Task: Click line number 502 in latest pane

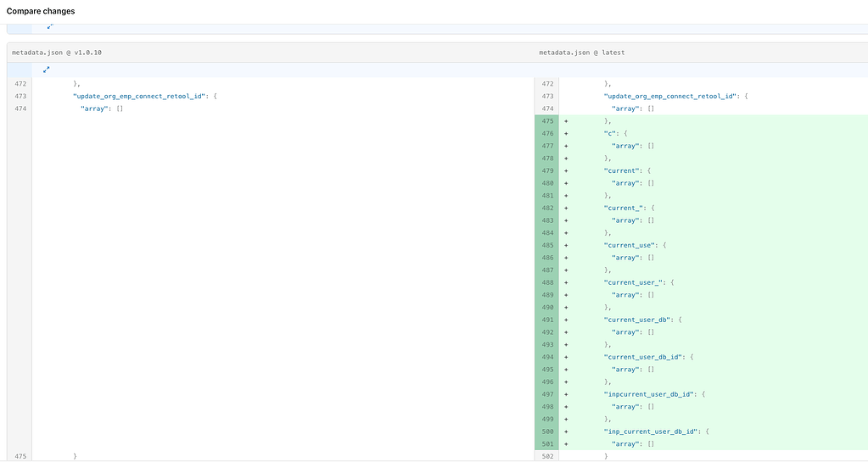Action: 547,456
